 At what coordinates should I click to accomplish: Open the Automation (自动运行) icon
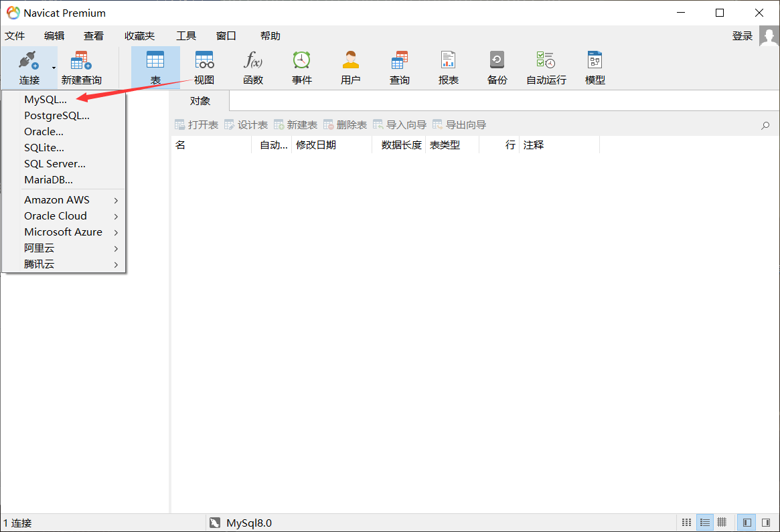[x=546, y=68]
